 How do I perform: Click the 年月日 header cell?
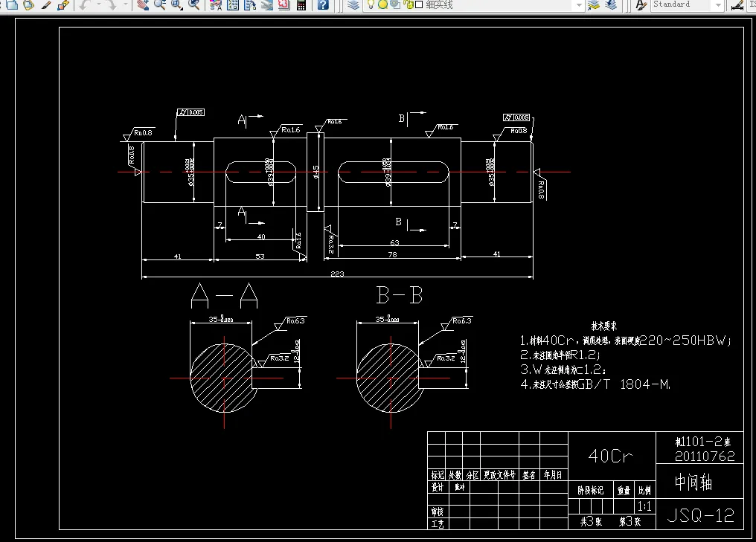tap(553, 475)
